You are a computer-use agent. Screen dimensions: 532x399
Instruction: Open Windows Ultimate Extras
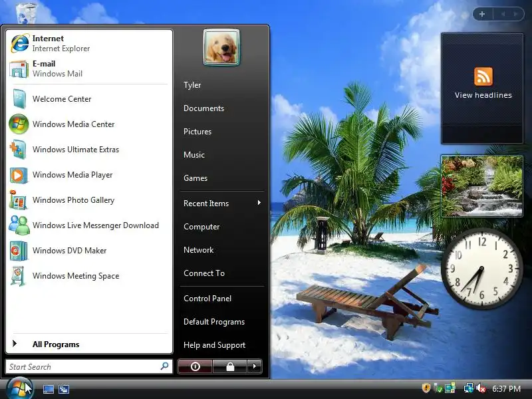click(x=89, y=149)
